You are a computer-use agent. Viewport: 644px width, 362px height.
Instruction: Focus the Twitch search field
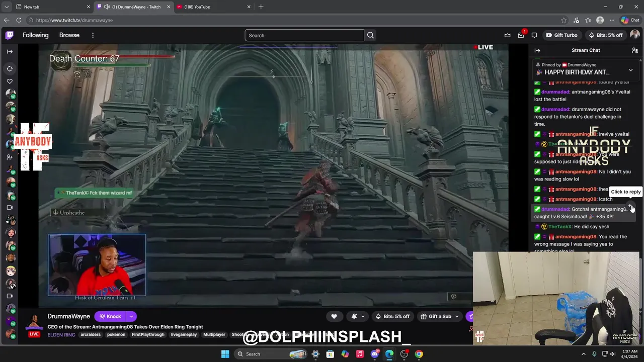click(x=304, y=35)
